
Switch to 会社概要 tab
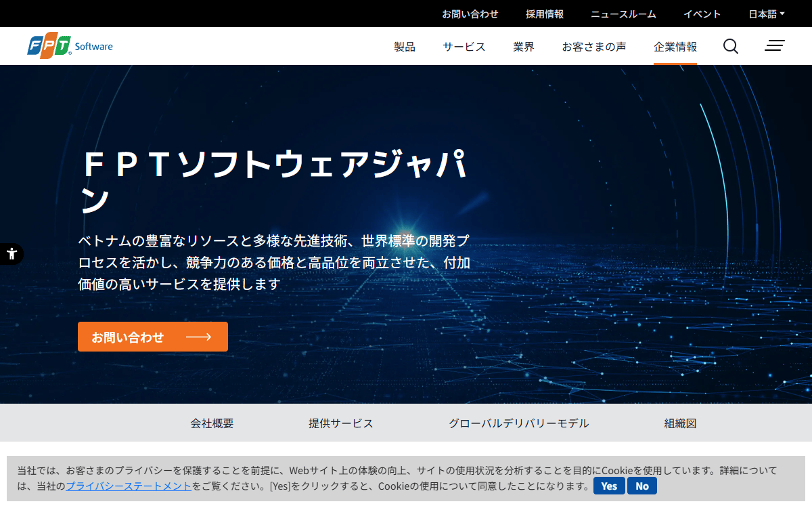212,423
